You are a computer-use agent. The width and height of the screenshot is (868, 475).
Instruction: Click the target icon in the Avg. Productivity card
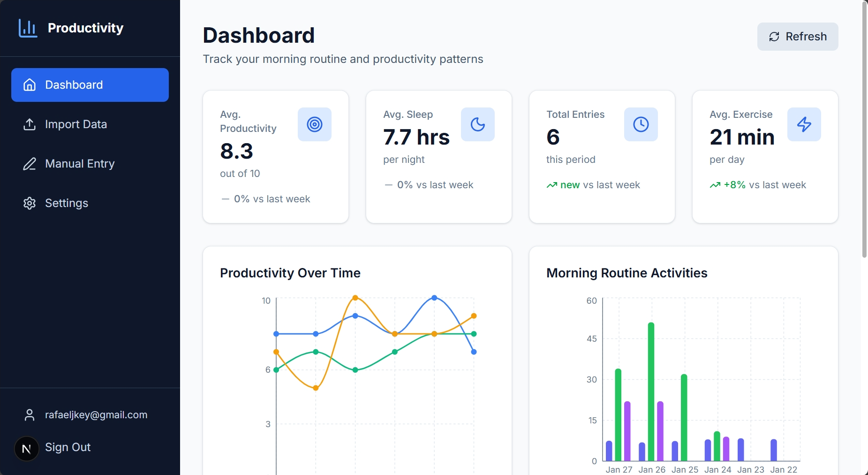click(315, 124)
